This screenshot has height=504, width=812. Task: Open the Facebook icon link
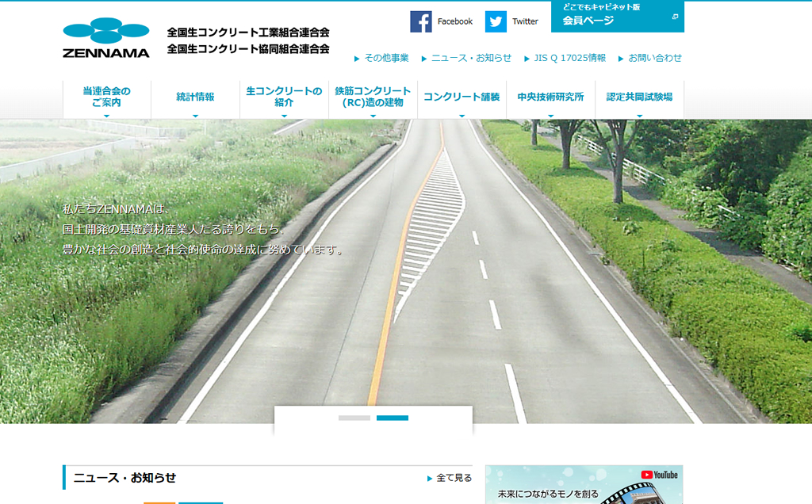click(421, 21)
